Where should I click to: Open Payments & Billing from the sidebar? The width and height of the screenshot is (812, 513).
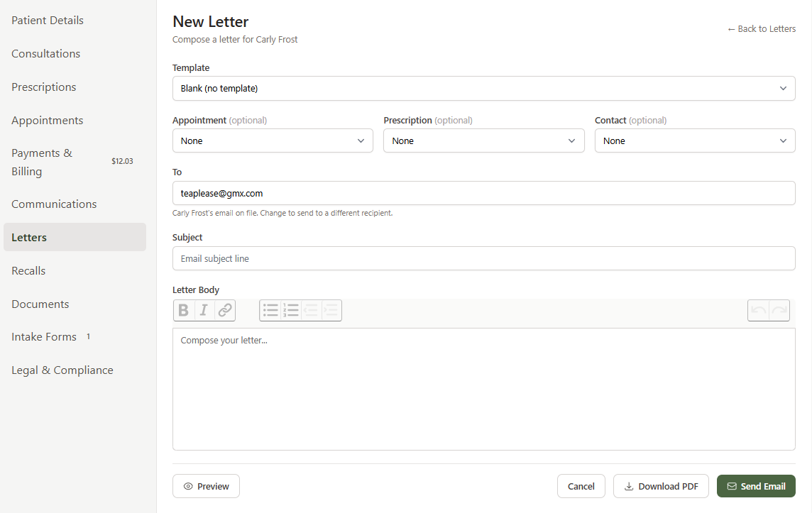click(42, 162)
